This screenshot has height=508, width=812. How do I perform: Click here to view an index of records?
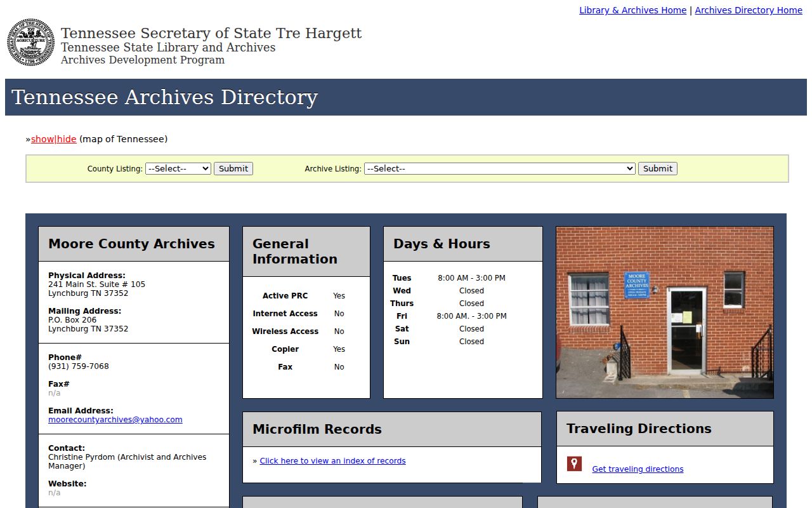pyautogui.click(x=332, y=461)
